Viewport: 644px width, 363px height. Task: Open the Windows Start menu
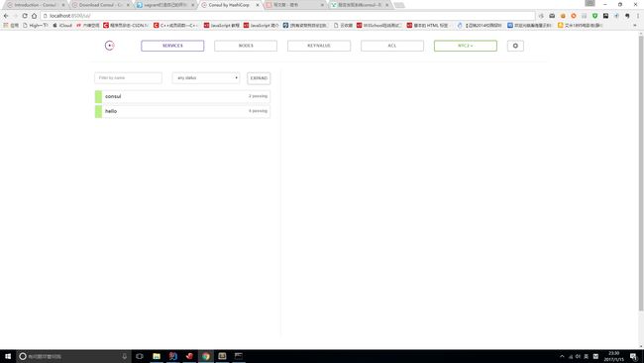coord(8,356)
